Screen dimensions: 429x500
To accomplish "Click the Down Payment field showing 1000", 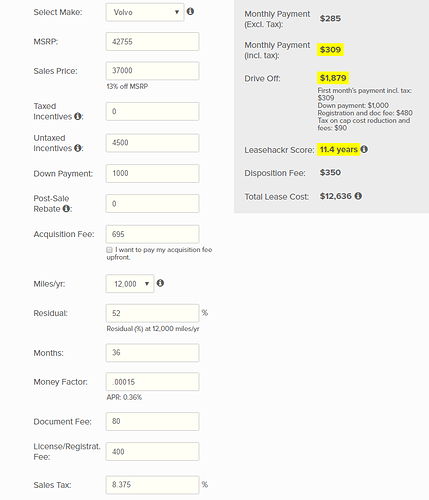I will click(153, 173).
